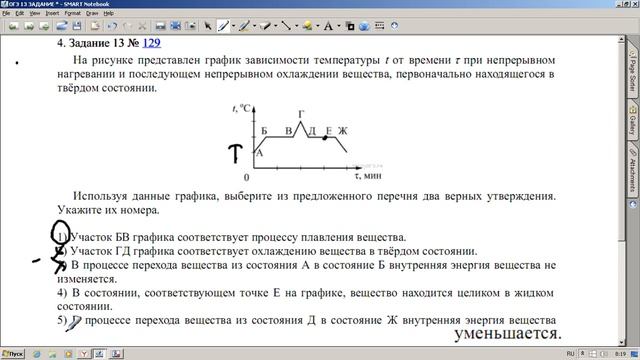640x360 pixels.
Task: Undo the last action
Action: click(x=112, y=26)
